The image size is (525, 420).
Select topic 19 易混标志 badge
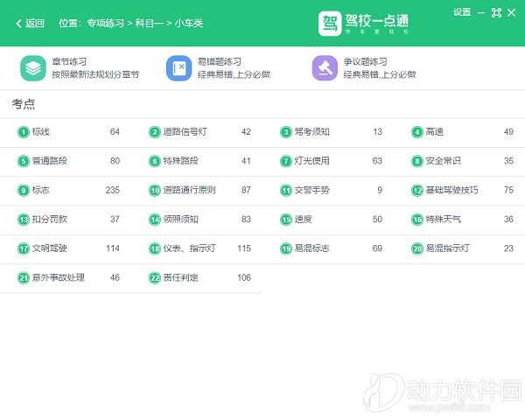(286, 248)
